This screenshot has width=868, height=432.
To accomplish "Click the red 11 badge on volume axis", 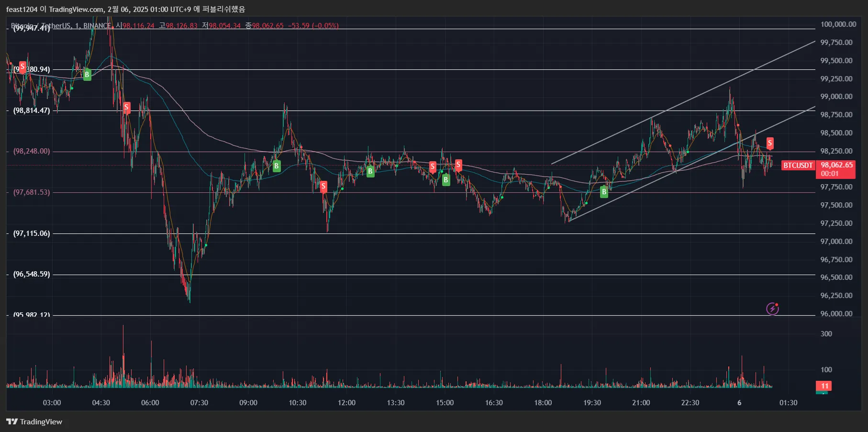I will tap(824, 386).
